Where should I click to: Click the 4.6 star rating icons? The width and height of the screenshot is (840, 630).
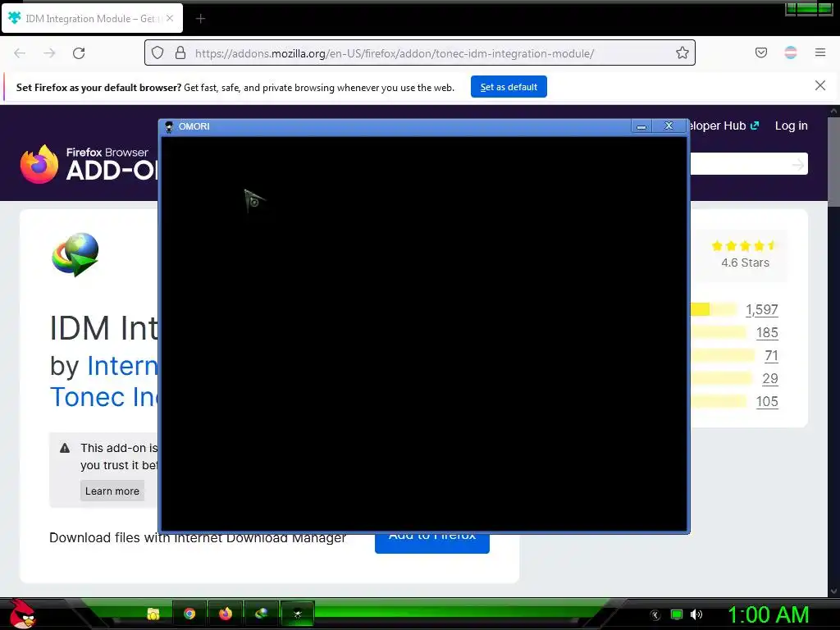(743, 245)
